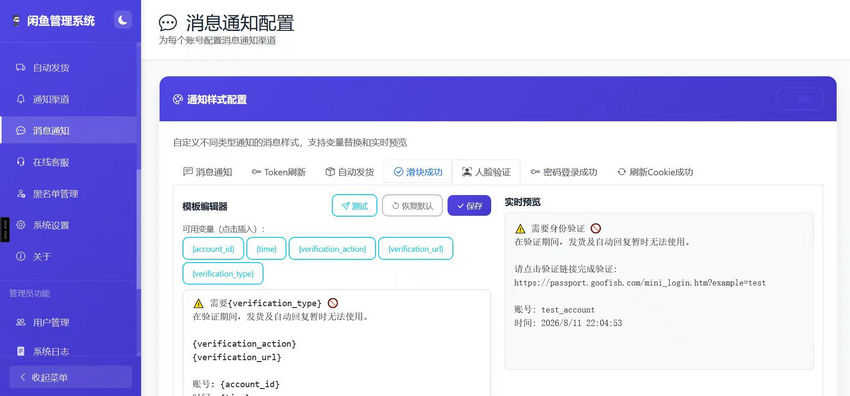Image resolution: width=850 pixels, height=396 pixels.
Task: Open the 关于 page
Action: click(68, 256)
